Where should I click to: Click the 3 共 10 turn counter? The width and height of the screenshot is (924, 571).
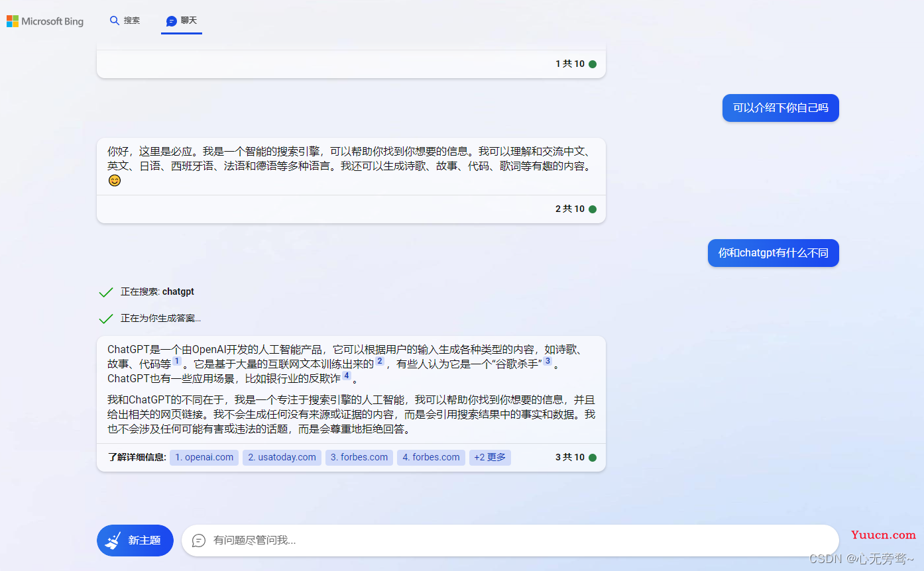click(x=570, y=458)
